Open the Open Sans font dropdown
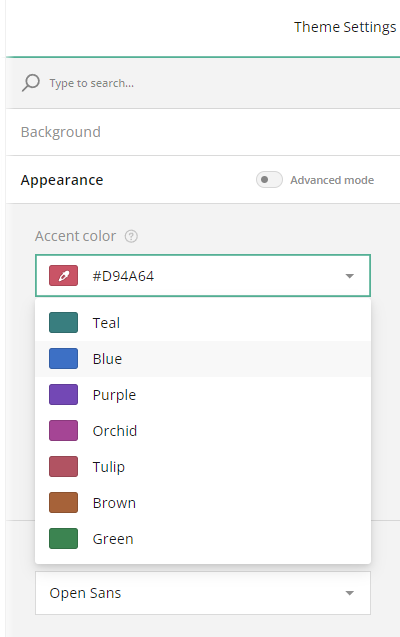Image resolution: width=400 pixels, height=637 pixels. (203, 593)
